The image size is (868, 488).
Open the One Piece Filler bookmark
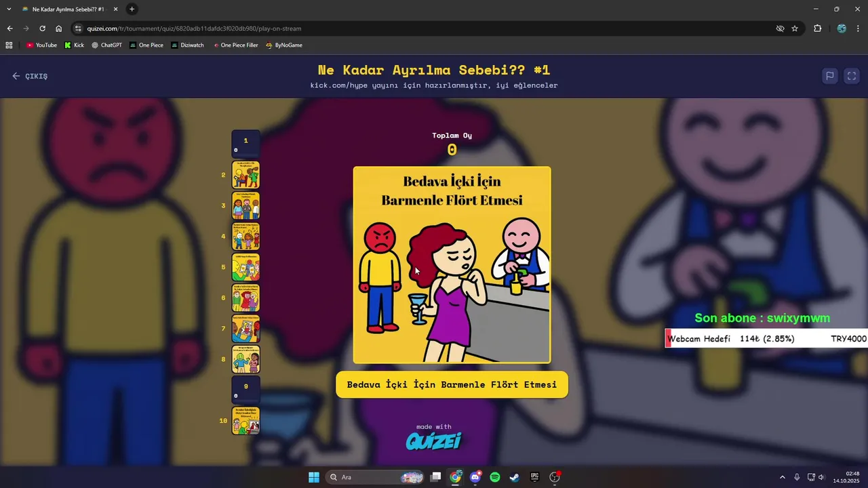tap(235, 45)
